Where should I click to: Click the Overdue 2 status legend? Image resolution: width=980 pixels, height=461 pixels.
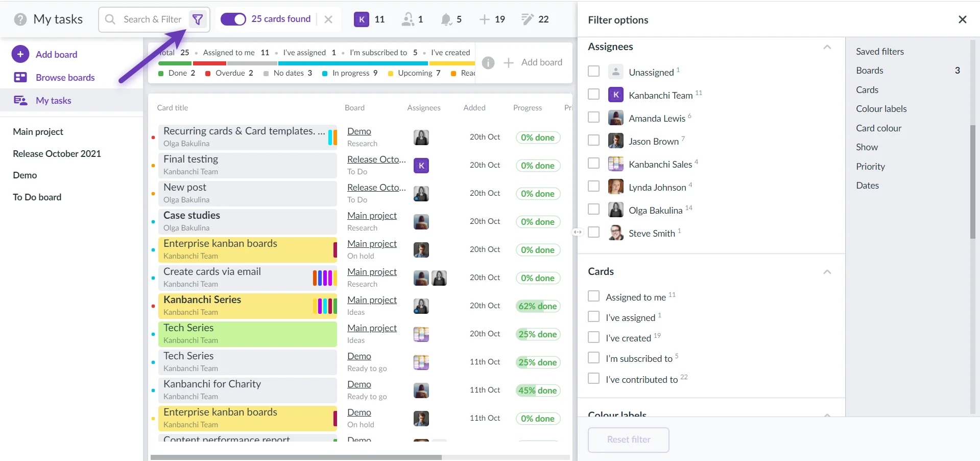coord(229,73)
